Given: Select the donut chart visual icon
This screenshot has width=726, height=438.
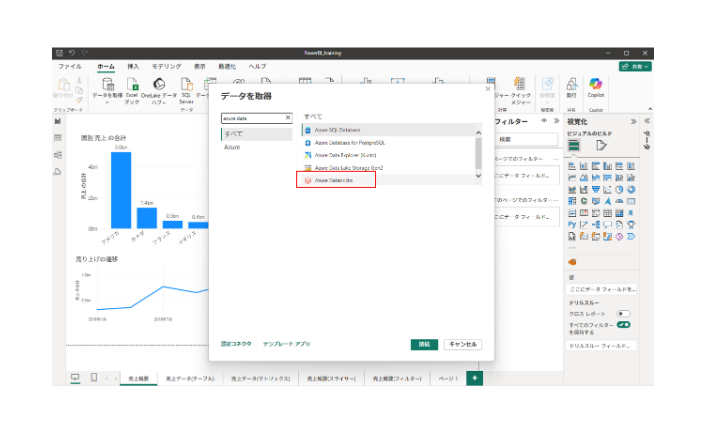Looking at the screenshot, I should pos(631,189).
